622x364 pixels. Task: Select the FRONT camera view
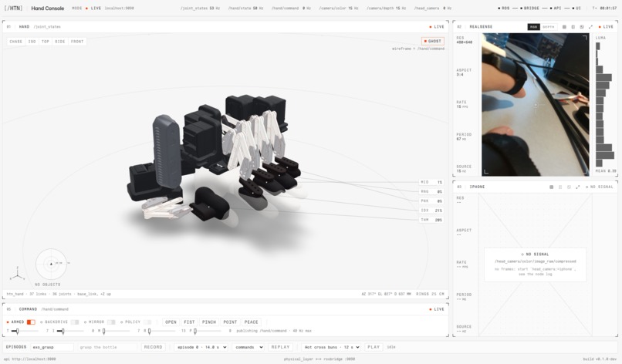pyautogui.click(x=77, y=41)
